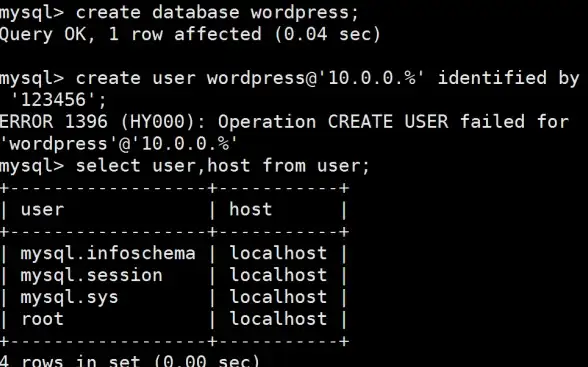Select the 'wordpress'@'10.0.0.%' error identifier
This screenshot has height=367, width=588.
[x=119, y=144]
